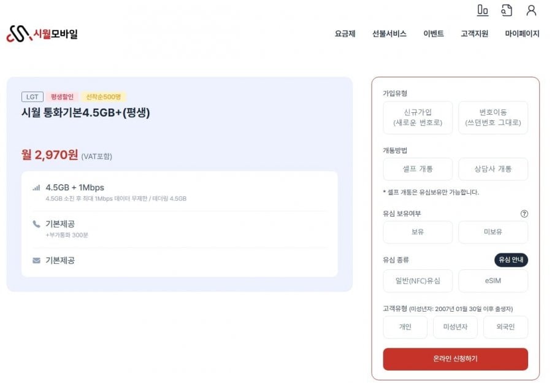Image resolution: width=552 pixels, height=392 pixels.
Task: Choose 상담사 개통 activation method
Action: tap(493, 169)
